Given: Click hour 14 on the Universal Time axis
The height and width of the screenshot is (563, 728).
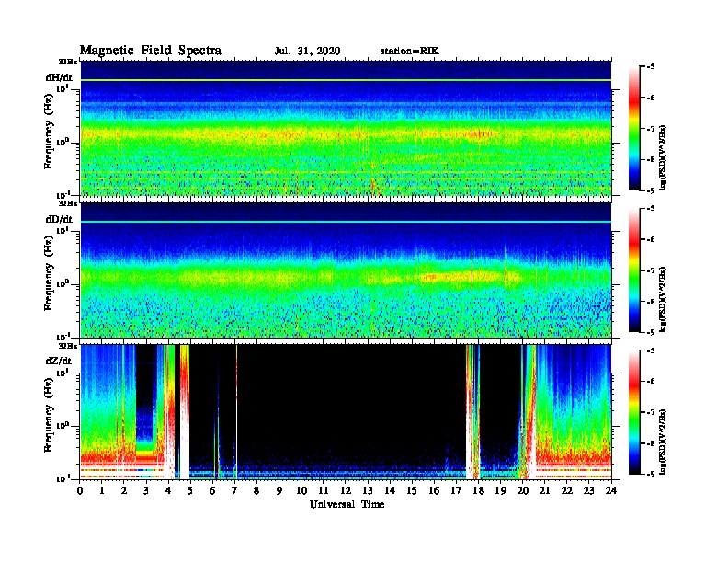Looking at the screenshot, I should click(x=390, y=490).
